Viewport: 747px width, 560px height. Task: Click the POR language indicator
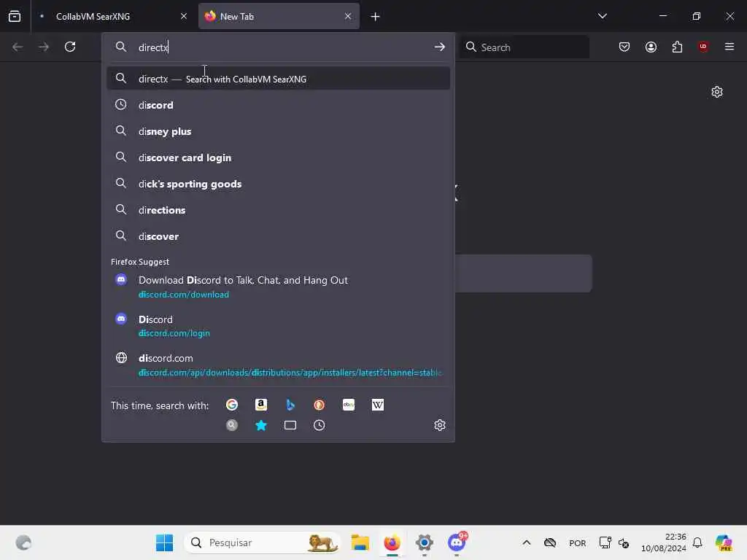point(578,542)
